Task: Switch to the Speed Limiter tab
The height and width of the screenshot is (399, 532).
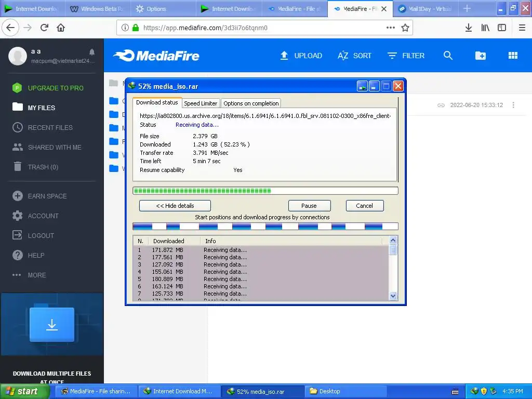Action: click(201, 103)
